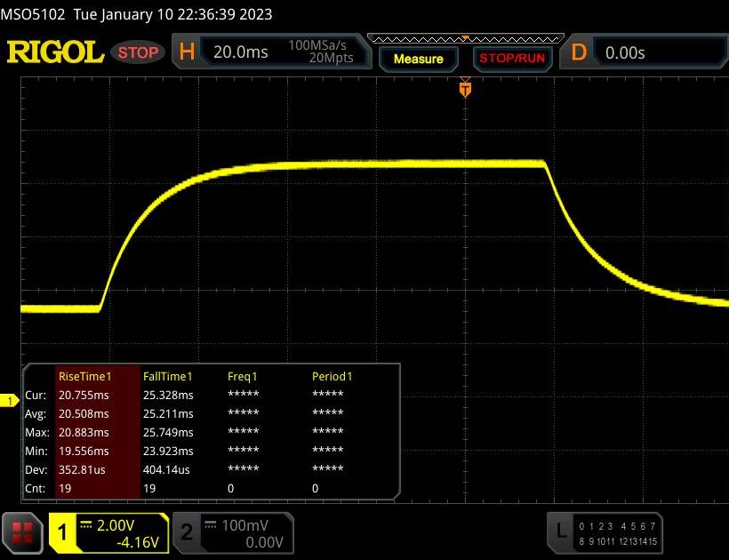Viewport: 729px width, 560px height.
Task: Click RiseTime1 deviation 352.81us
Action: tap(82, 469)
